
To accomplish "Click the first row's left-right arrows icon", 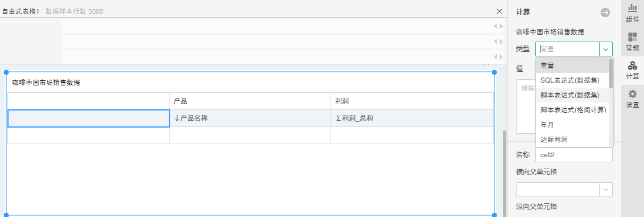I will (x=498, y=26).
